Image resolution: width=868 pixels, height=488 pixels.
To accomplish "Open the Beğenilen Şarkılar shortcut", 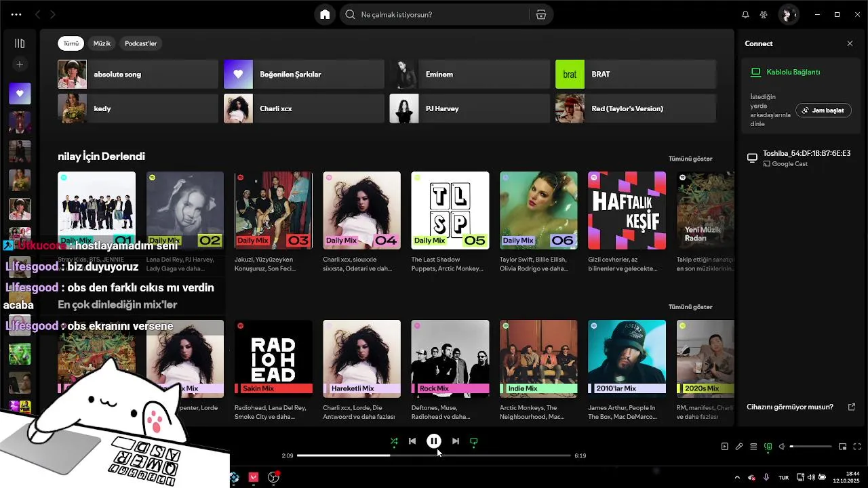I will click(304, 75).
